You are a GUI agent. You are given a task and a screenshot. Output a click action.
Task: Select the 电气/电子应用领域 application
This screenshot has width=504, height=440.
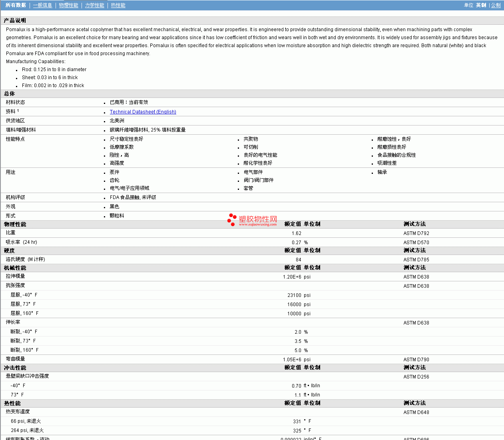[129, 188]
